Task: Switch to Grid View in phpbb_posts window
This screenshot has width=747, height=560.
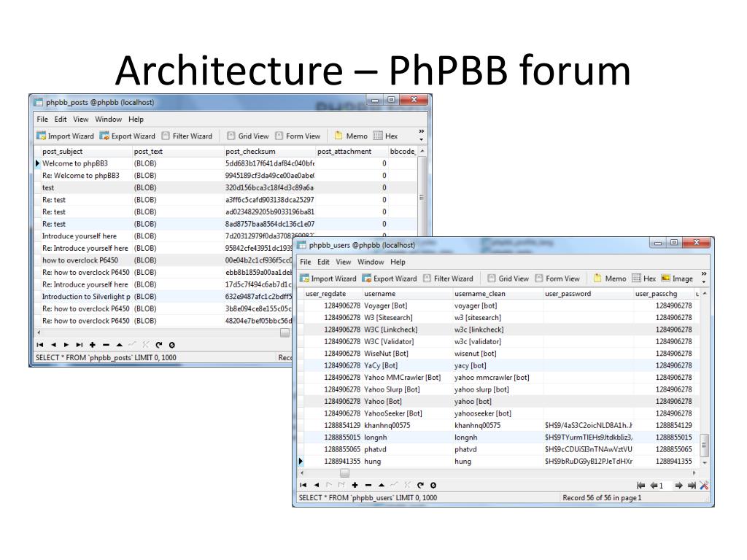Action: pyautogui.click(x=248, y=136)
